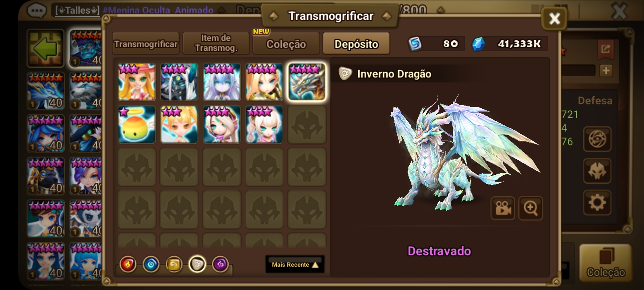The image size is (644, 290).
Task: Switch to the Coleção tab
Action: click(286, 43)
